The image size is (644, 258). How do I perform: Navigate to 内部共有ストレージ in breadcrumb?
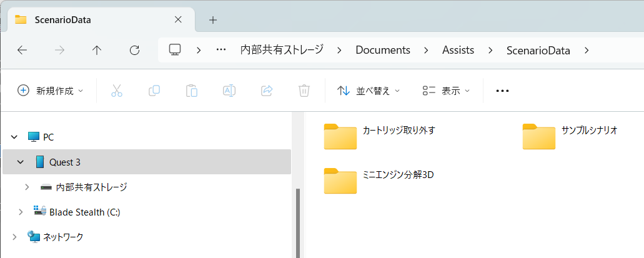coord(282,50)
